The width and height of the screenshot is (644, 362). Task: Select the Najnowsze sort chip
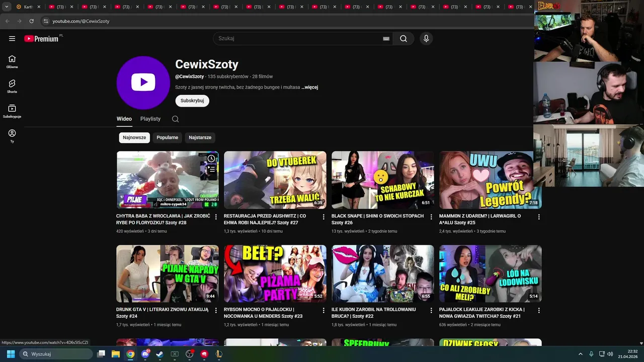point(134,137)
